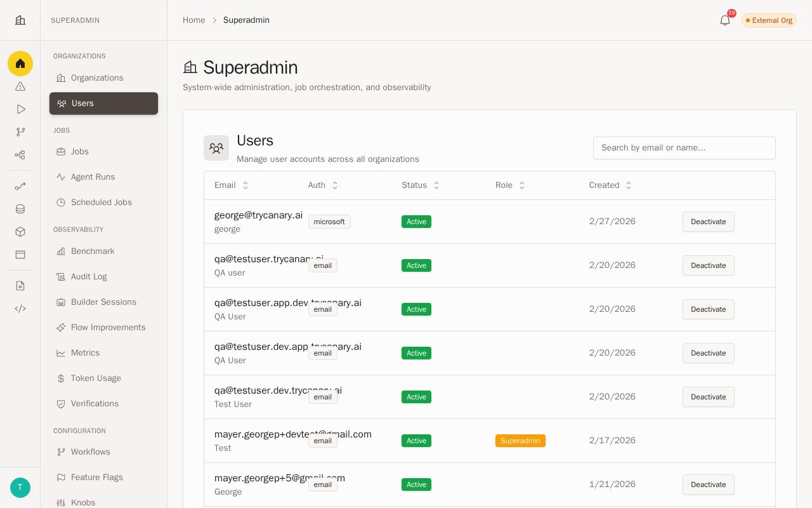
Task: Sort table by Role column
Action: tap(511, 185)
